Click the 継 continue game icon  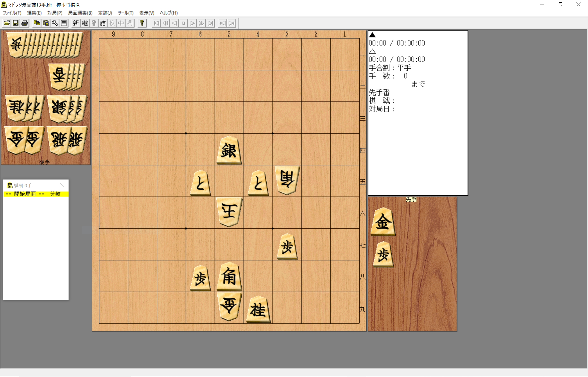(85, 23)
